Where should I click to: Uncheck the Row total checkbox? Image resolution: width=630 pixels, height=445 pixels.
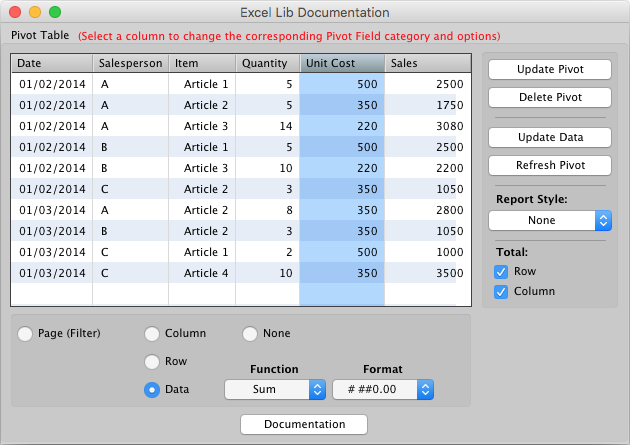pos(502,272)
